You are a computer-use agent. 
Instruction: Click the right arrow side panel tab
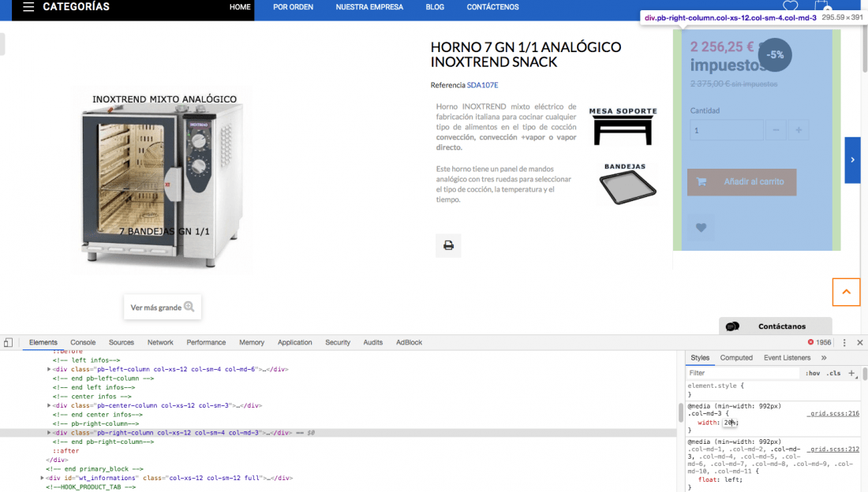coord(852,160)
